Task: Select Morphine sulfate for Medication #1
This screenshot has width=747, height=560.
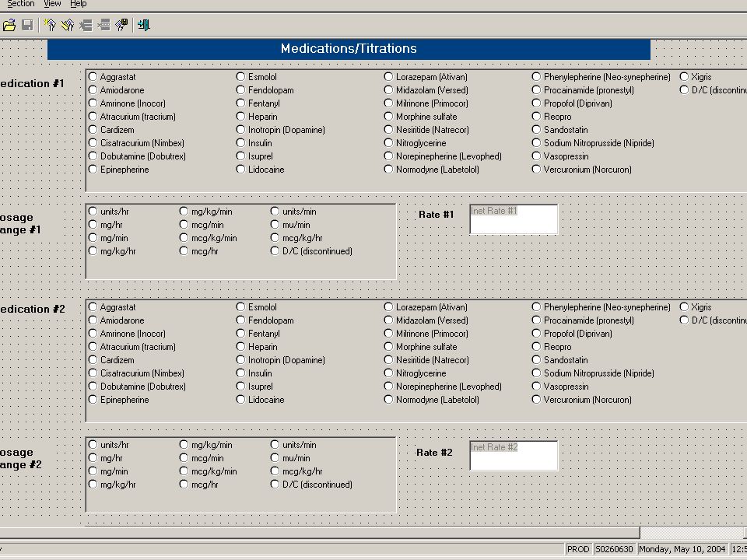Action: click(388, 117)
